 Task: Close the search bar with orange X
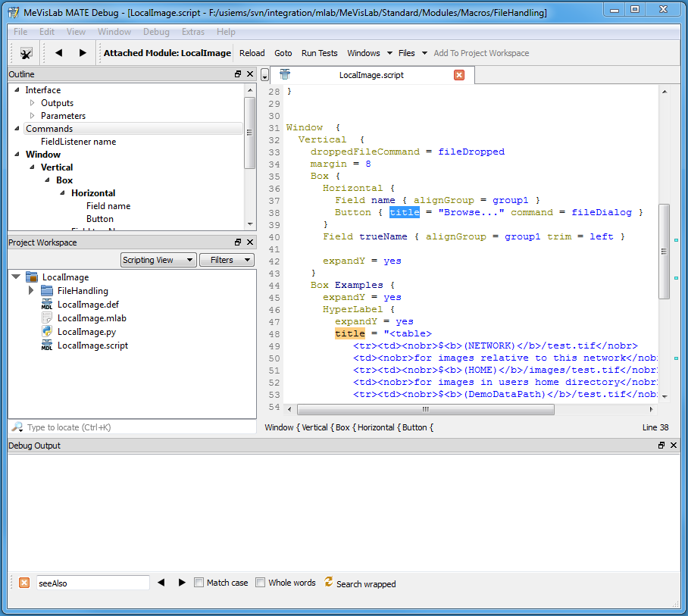click(24, 583)
